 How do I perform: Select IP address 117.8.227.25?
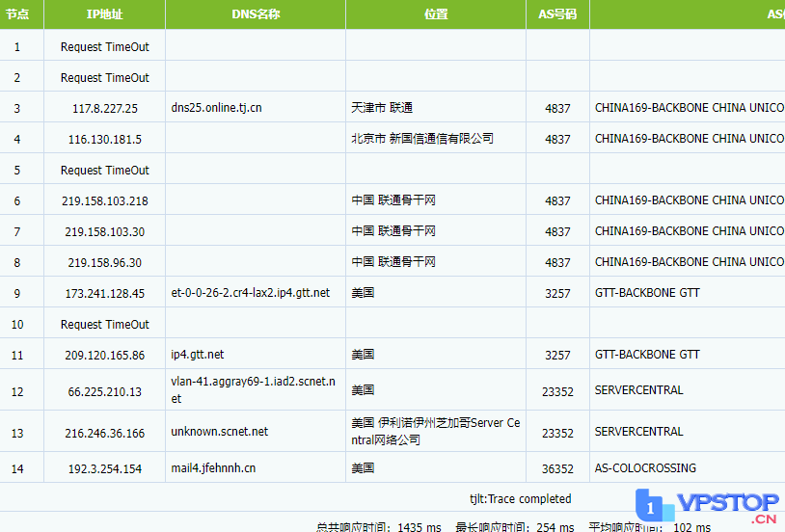[x=104, y=109]
